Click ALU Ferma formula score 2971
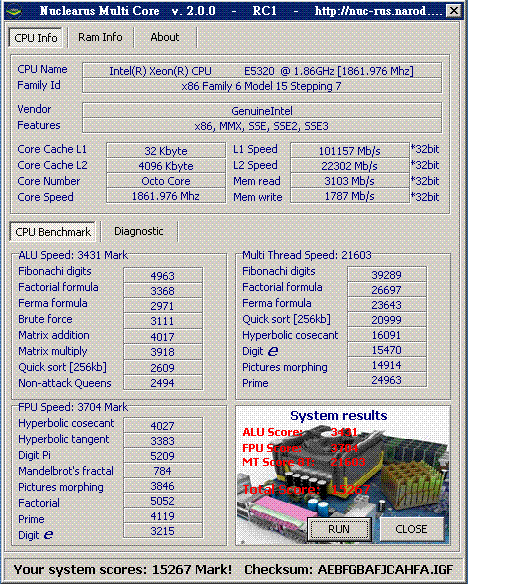512x584 pixels. pos(163,306)
